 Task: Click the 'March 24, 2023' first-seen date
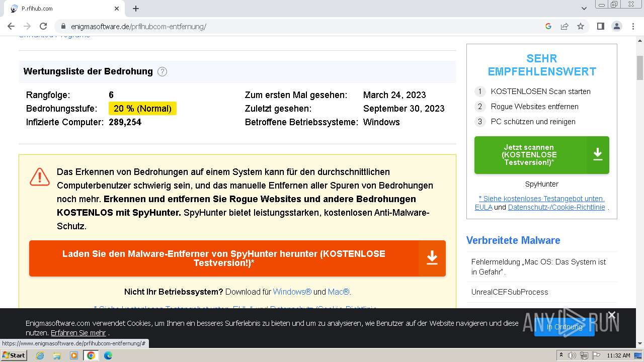click(394, 95)
